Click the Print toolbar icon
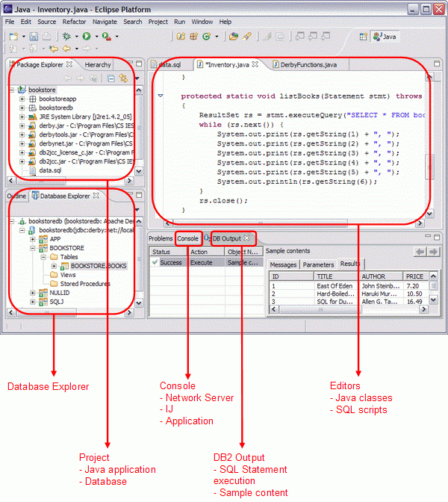 click(x=46, y=37)
